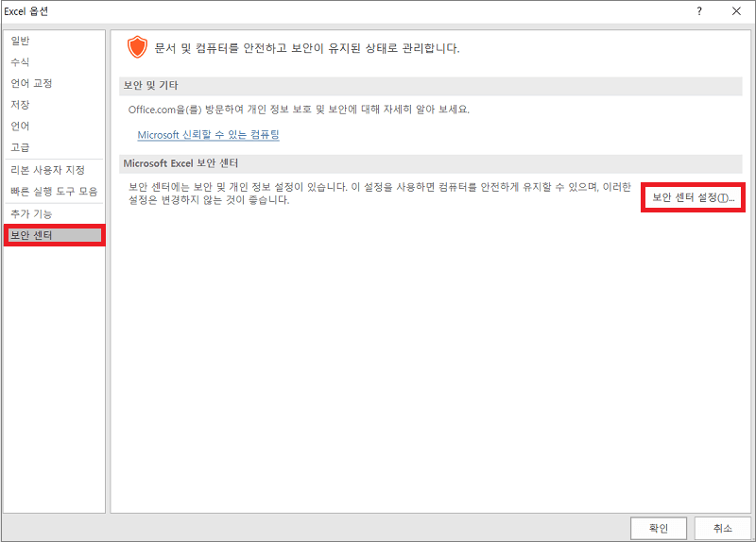Close the Excel 옵션 dialog
Image resolution: width=756 pixels, height=542 pixels.
coord(736,11)
